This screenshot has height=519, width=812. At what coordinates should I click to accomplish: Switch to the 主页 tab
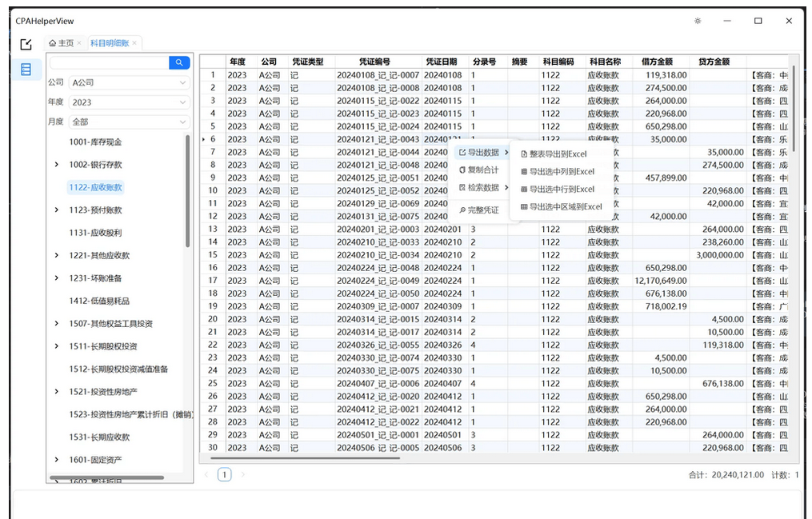[x=61, y=43]
